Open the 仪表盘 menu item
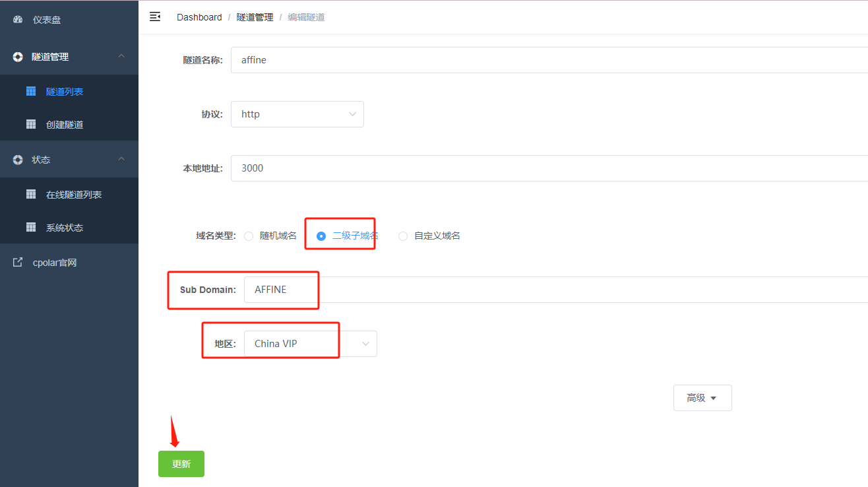The image size is (868, 487). tap(69, 20)
